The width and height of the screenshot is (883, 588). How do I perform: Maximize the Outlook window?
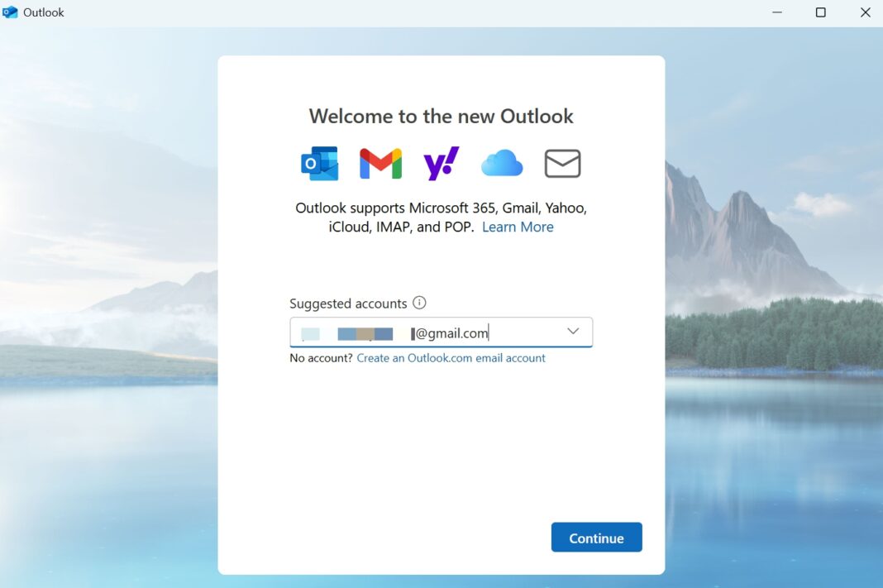pyautogui.click(x=820, y=12)
